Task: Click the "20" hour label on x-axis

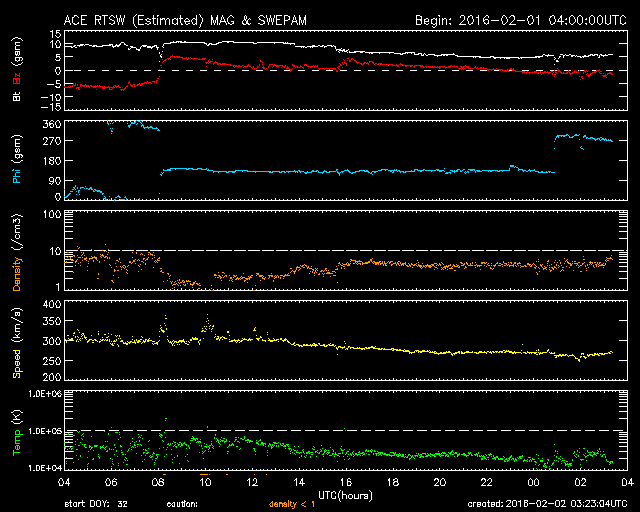Action: [x=440, y=483]
